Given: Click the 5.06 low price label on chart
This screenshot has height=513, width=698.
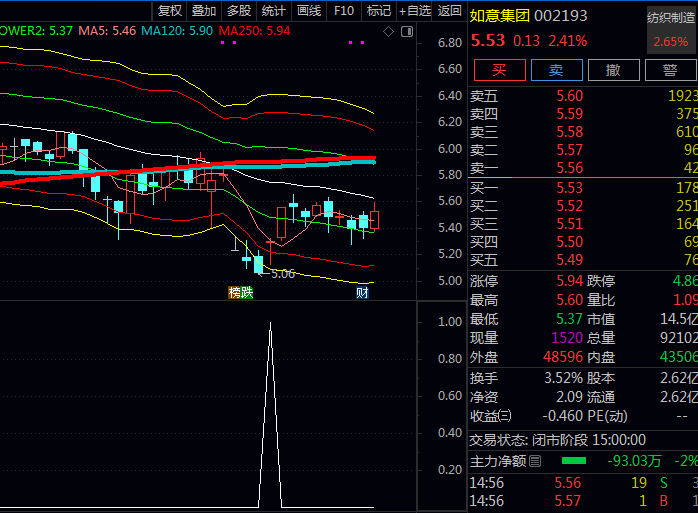Looking at the screenshot, I should click(283, 274).
